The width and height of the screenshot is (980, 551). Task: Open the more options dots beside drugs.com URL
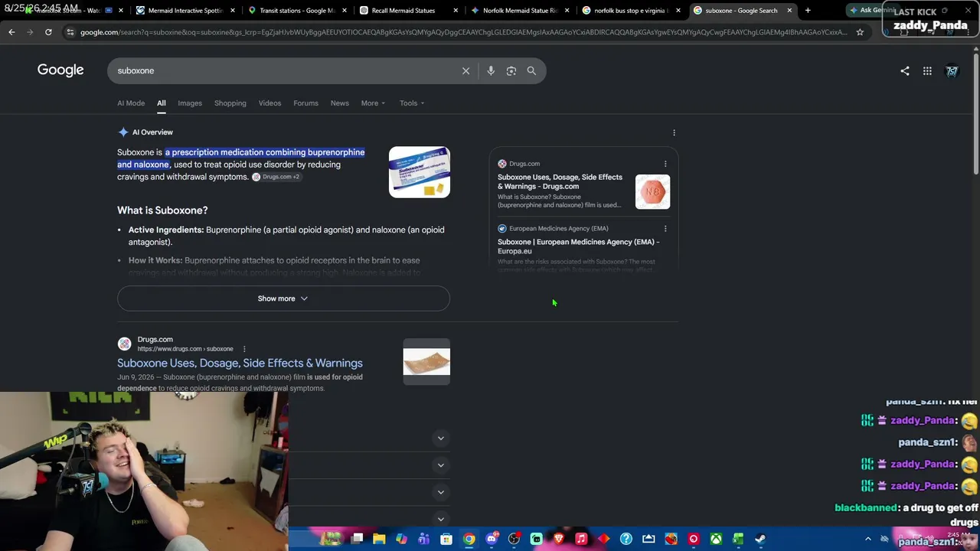coord(244,349)
